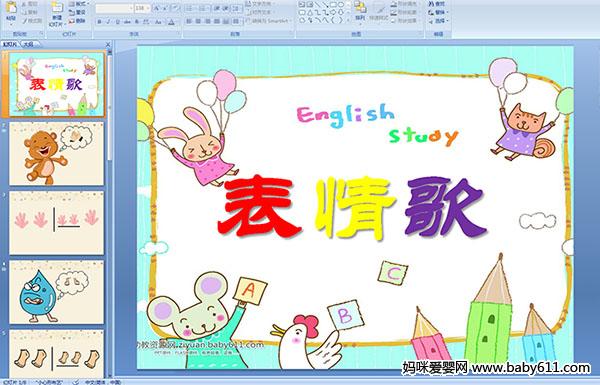Toggle Italic formatting button

tap(108, 22)
